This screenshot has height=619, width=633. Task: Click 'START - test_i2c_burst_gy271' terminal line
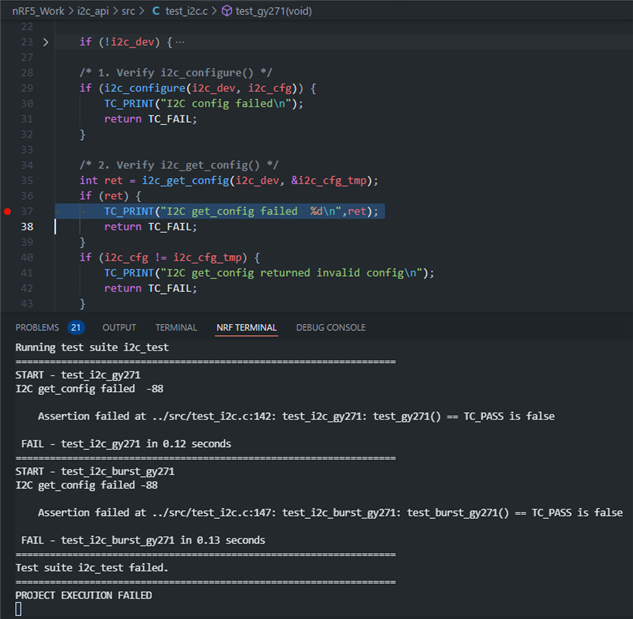click(95, 472)
